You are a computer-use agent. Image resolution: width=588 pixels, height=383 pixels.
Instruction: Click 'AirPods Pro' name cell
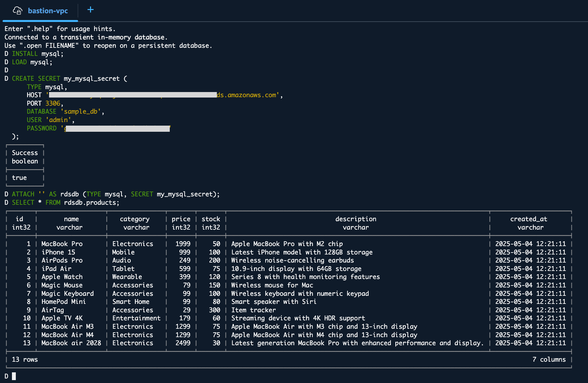(62, 260)
